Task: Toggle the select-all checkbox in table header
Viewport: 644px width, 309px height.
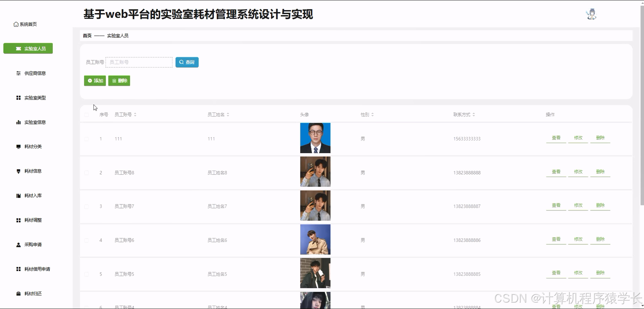Action: point(86,115)
